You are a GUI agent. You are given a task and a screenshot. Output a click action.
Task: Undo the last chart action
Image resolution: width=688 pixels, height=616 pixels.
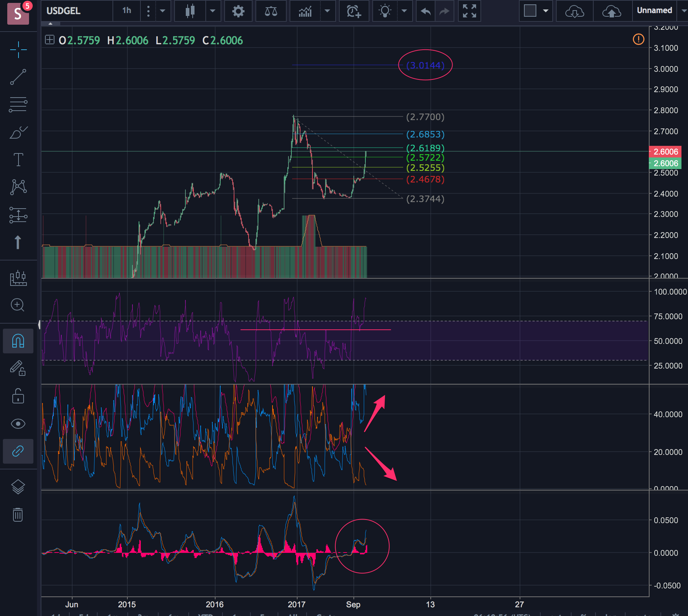click(426, 11)
